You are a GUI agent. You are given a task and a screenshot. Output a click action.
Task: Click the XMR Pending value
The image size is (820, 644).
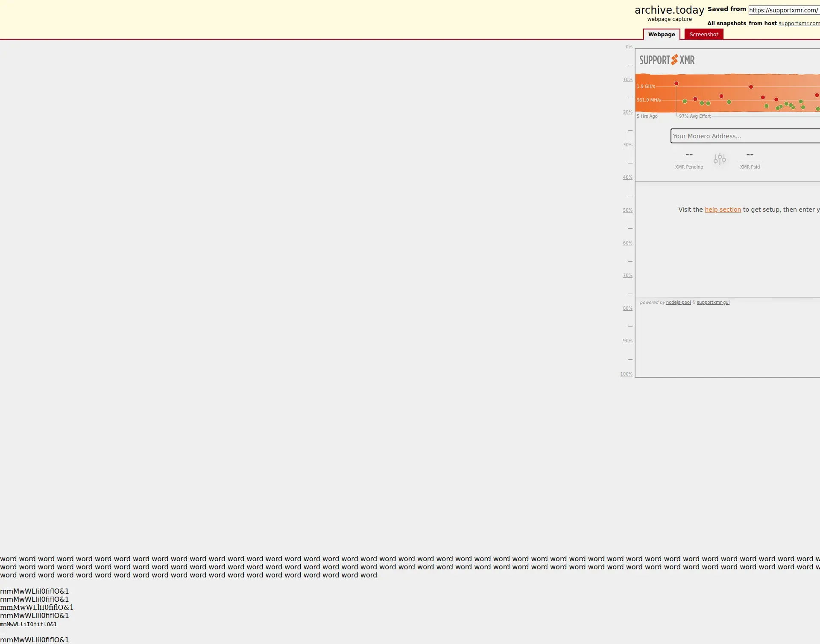click(689, 154)
